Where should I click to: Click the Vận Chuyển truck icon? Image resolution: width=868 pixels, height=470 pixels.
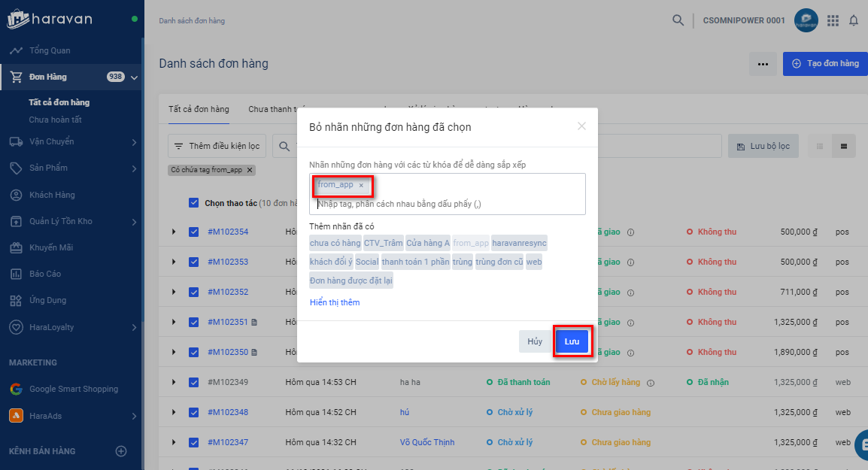pos(16,141)
